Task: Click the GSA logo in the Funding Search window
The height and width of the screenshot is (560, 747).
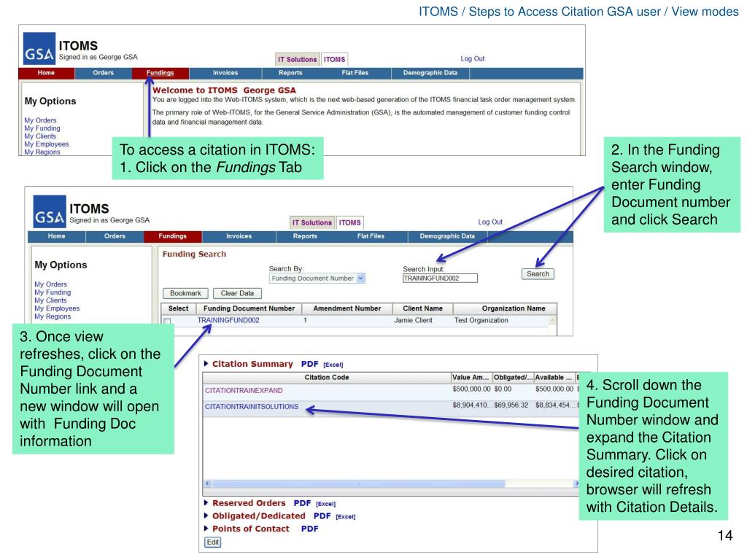Action: (50, 212)
